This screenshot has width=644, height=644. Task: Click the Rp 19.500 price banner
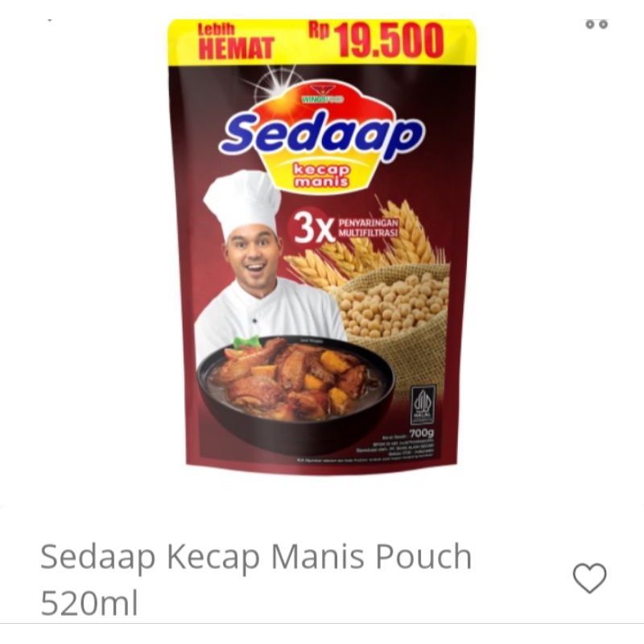376,40
